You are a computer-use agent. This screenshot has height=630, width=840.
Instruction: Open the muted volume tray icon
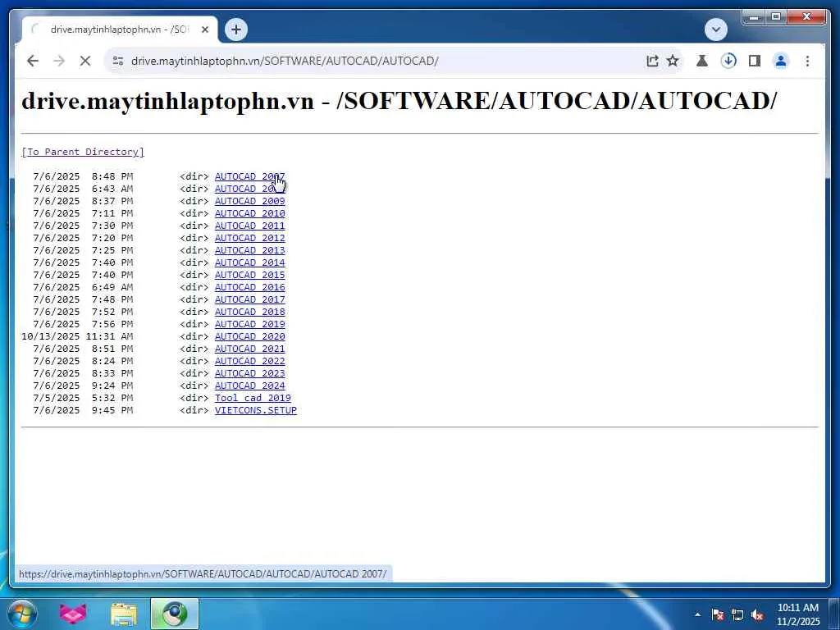[757, 614]
